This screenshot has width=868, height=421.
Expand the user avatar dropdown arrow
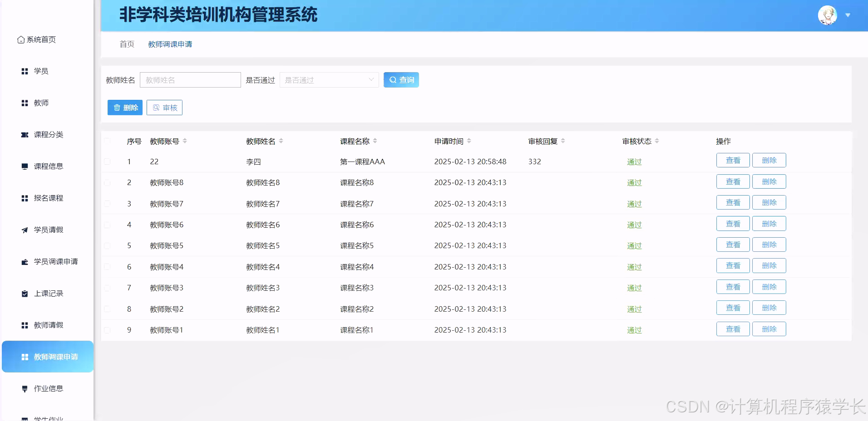coord(848,15)
